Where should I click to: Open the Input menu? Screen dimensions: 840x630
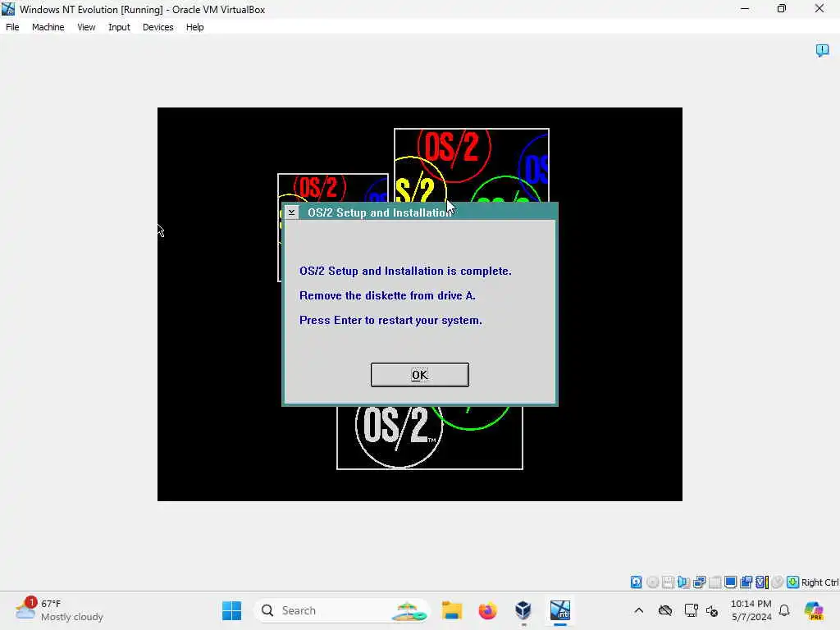119,27
